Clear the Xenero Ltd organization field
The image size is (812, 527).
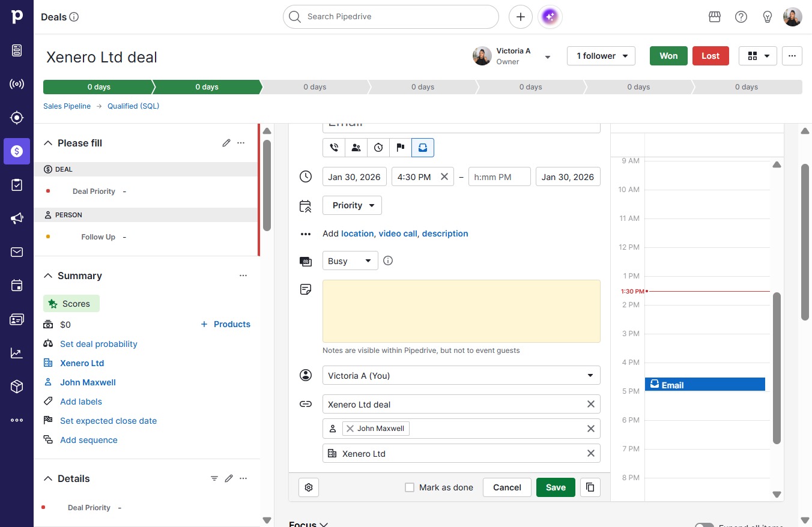point(591,453)
